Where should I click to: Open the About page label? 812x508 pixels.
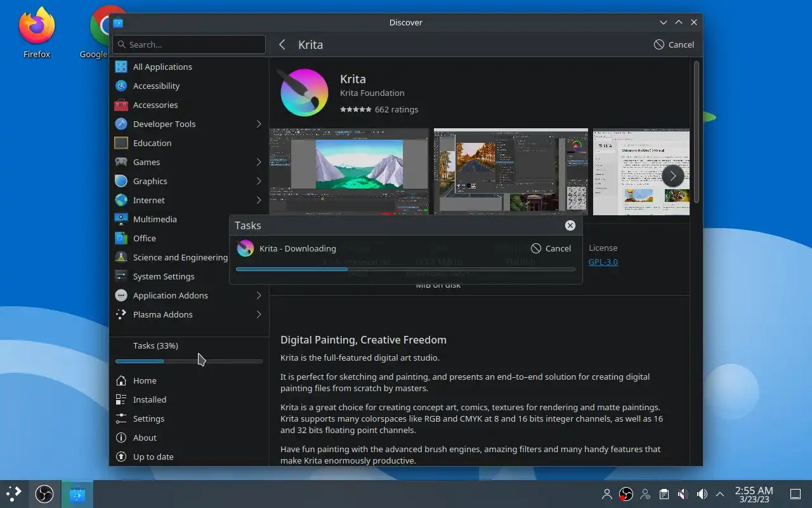(x=145, y=438)
